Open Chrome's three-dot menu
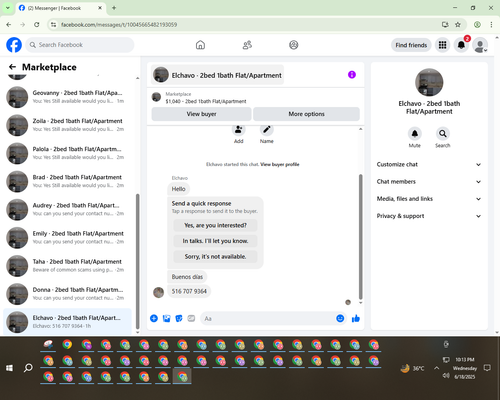Image resolution: width=500 pixels, height=400 pixels. point(491,25)
